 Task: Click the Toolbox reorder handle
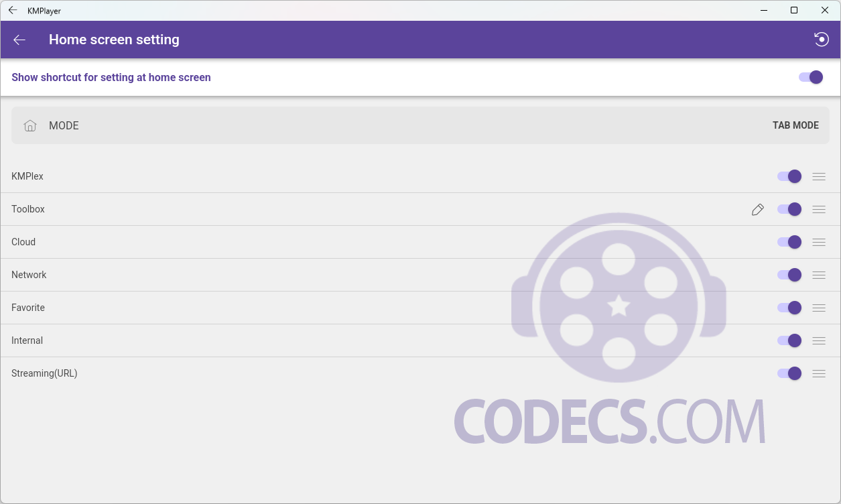tap(819, 209)
